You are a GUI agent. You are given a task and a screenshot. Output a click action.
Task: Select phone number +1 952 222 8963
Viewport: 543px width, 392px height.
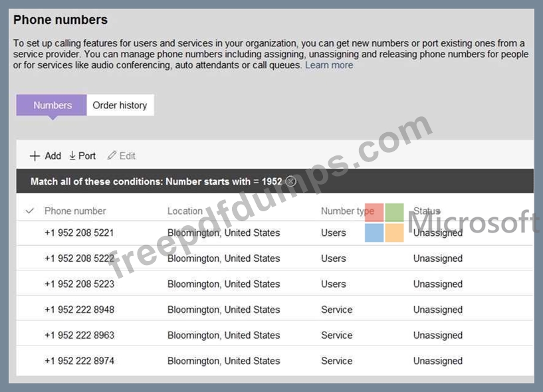click(x=79, y=336)
